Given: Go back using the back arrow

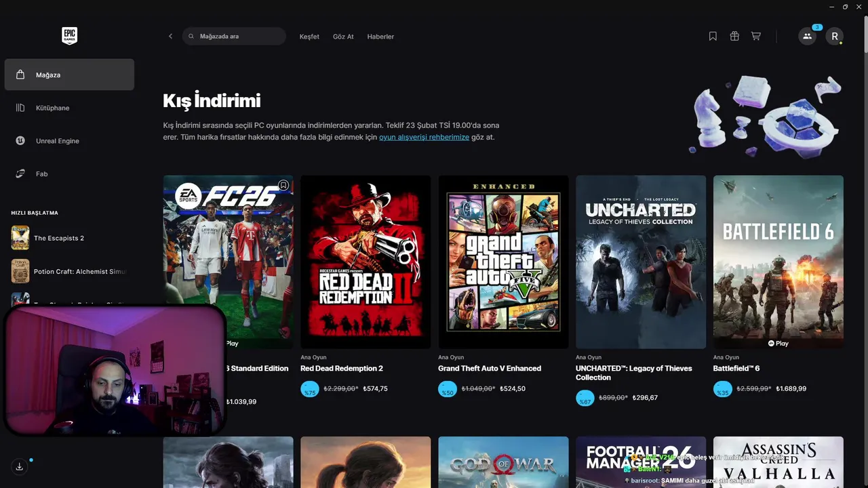Looking at the screenshot, I should [170, 37].
